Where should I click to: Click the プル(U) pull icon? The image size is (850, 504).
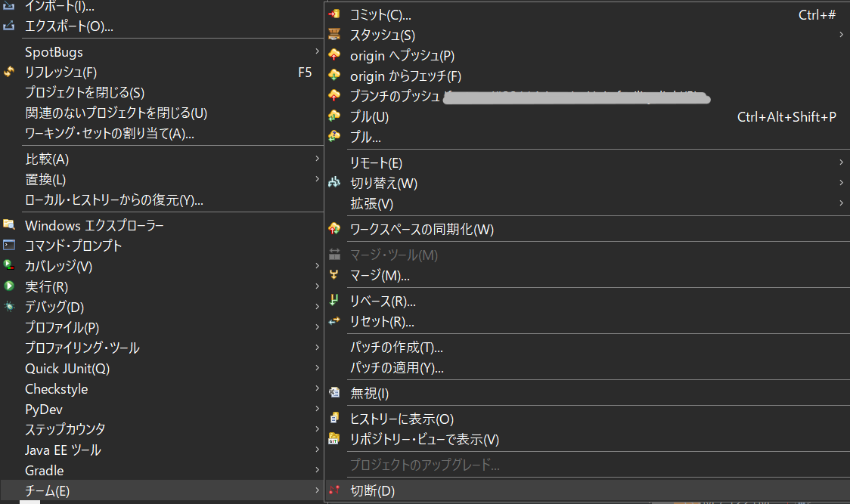coord(333,117)
